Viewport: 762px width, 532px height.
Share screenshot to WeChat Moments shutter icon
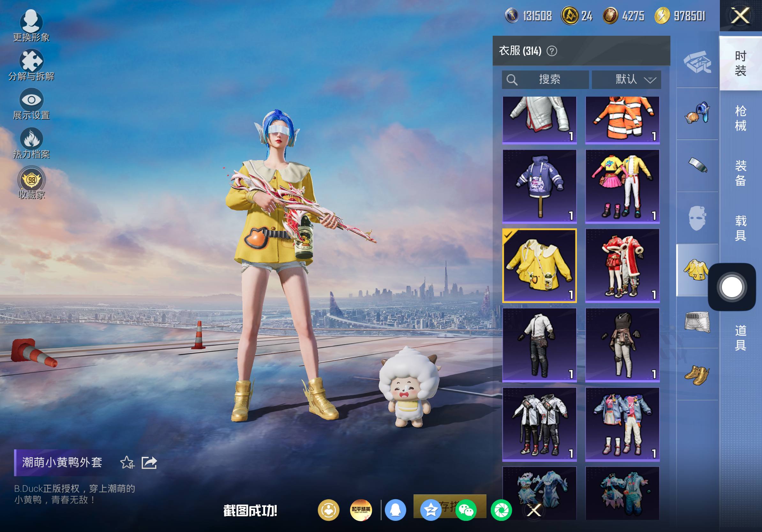click(501, 510)
